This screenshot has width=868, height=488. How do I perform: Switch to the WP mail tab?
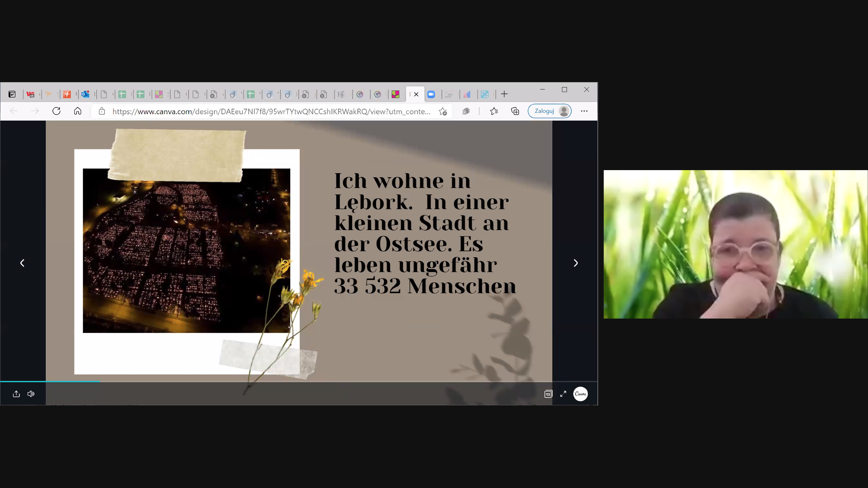coord(31,94)
